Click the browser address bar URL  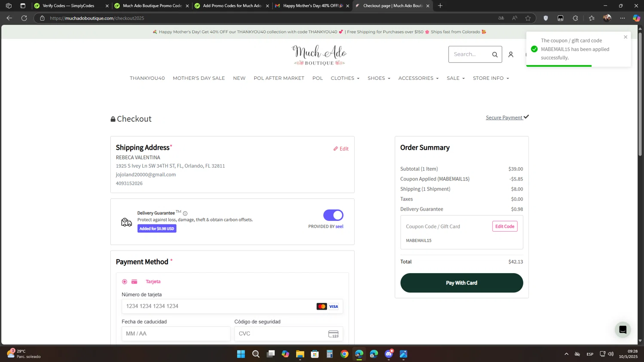tap(97, 18)
